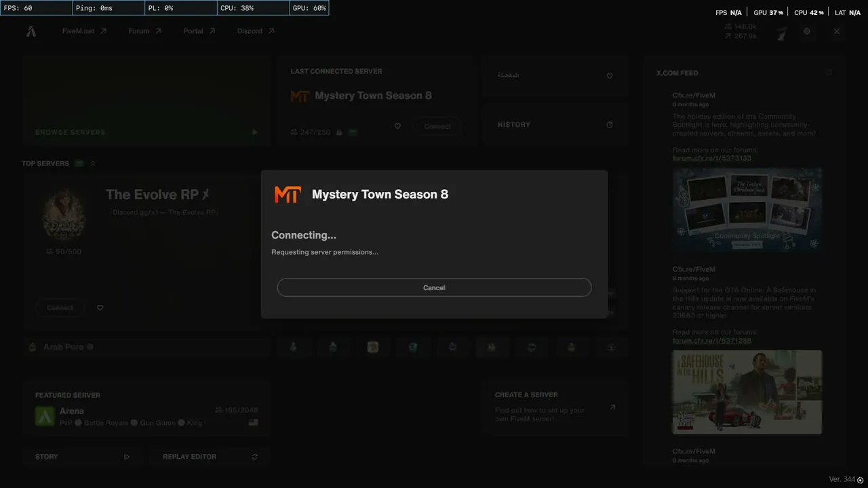The image size is (868, 488).
Task: Open the Browse Servers panel
Action: pos(146,100)
